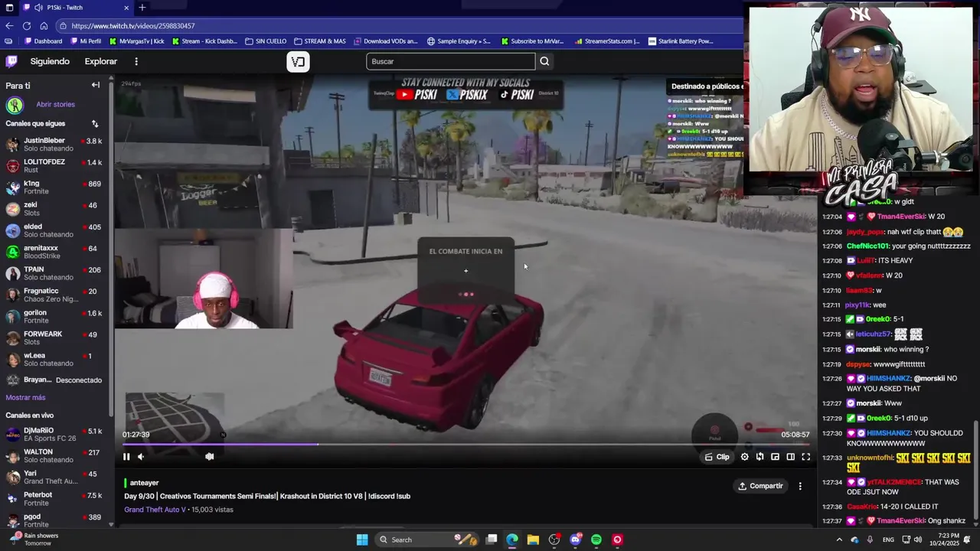Image resolution: width=980 pixels, height=551 pixels.
Task: Open the zeki Slots channel
Action: [54, 209]
